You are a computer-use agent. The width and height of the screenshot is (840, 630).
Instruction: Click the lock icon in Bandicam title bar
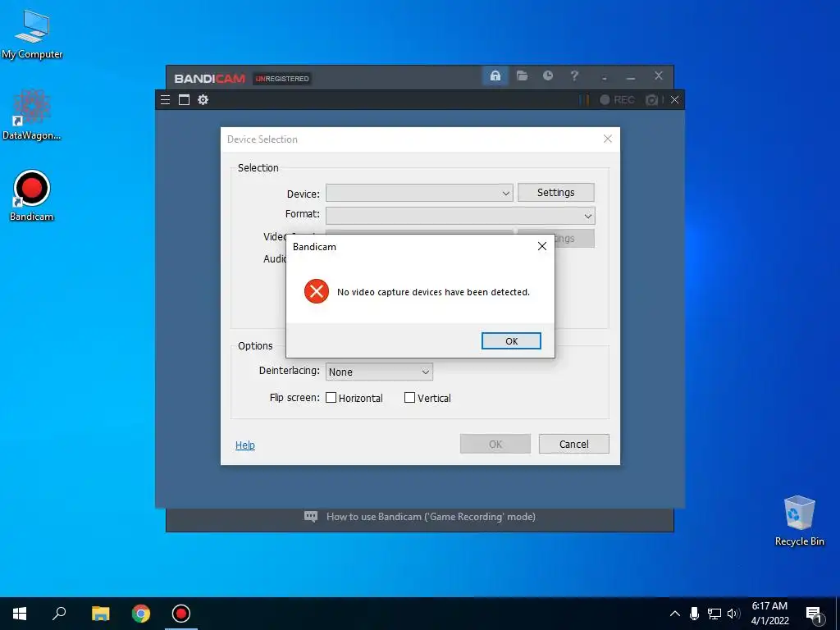[x=495, y=76]
